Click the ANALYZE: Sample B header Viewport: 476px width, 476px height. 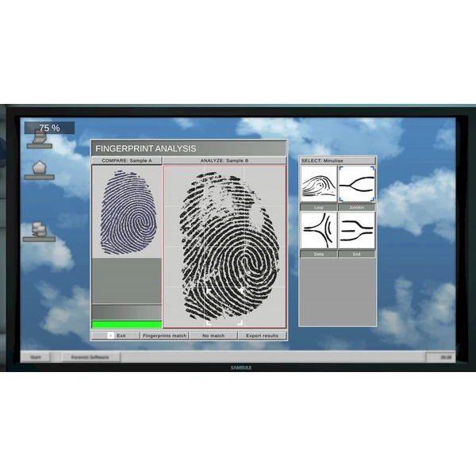225,160
